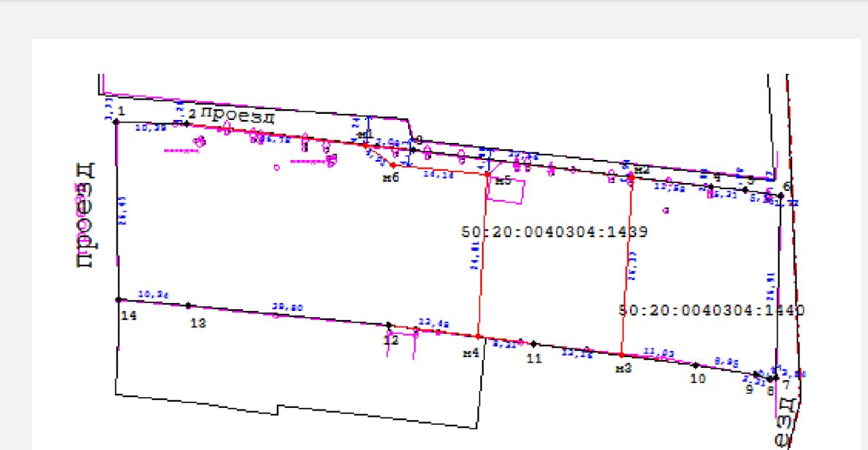Select the 14,14 segment length label
Image resolution: width=868 pixels, height=450 pixels.
[x=439, y=175]
